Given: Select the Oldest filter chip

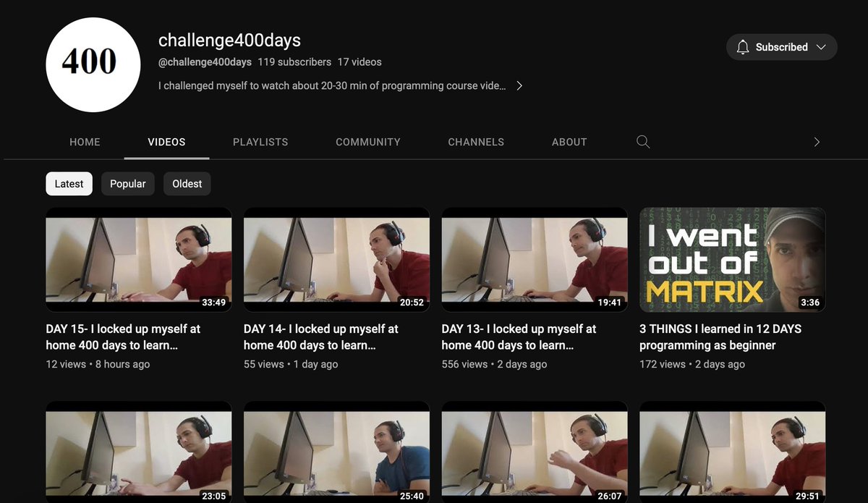Looking at the screenshot, I should pyautogui.click(x=187, y=183).
